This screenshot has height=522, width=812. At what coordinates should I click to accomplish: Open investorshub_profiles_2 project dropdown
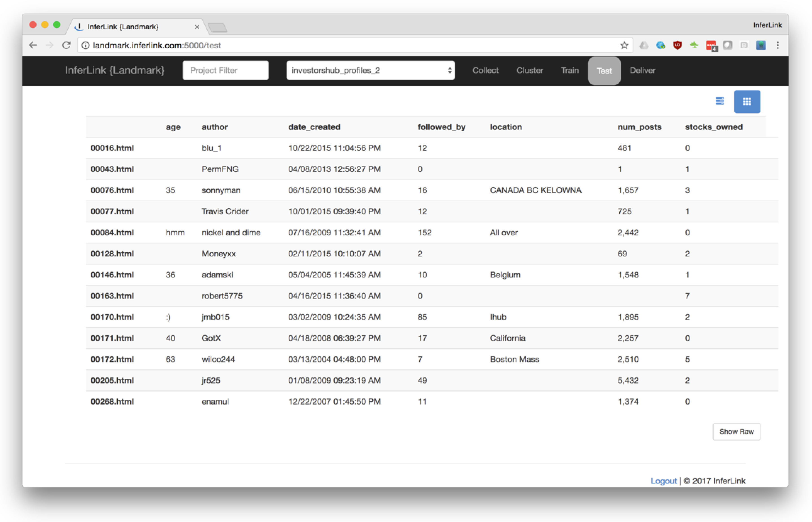pyautogui.click(x=370, y=70)
